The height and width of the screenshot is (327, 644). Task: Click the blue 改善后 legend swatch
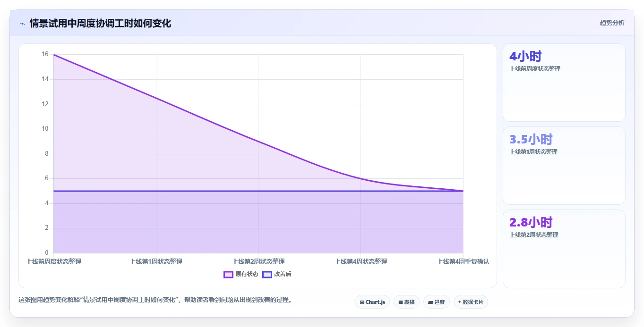pos(267,274)
